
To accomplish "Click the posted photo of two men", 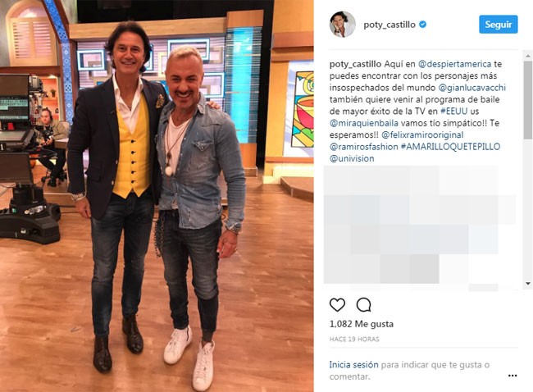I will (x=157, y=196).
